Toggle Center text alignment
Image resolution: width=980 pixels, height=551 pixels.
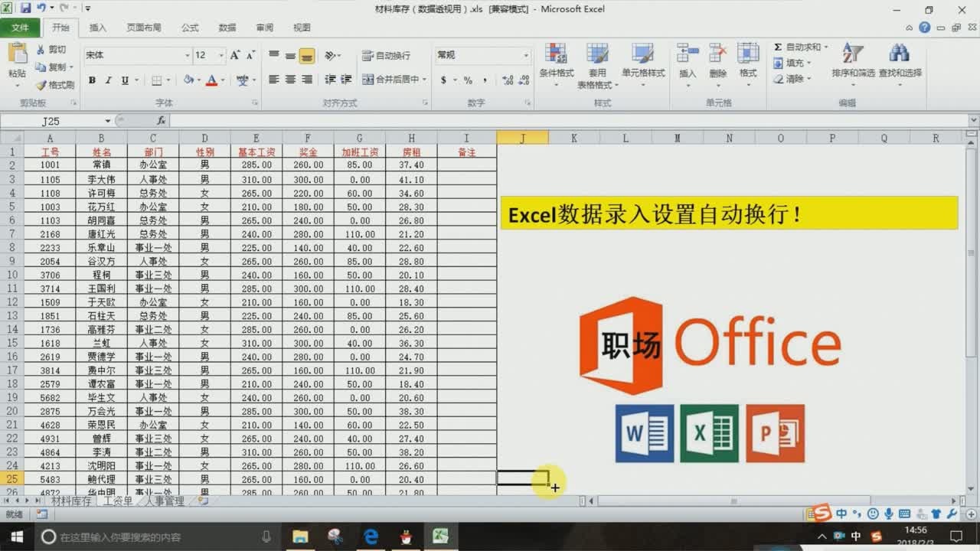pos(290,80)
